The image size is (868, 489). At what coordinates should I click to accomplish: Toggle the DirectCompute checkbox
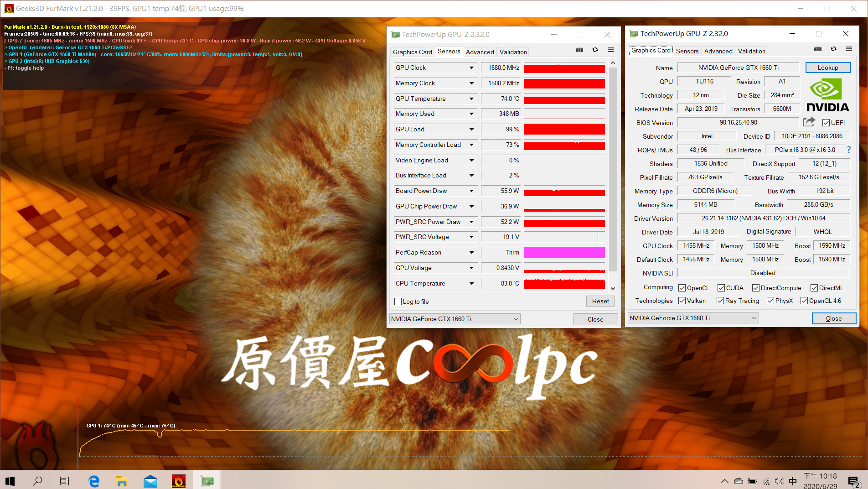[x=756, y=288]
